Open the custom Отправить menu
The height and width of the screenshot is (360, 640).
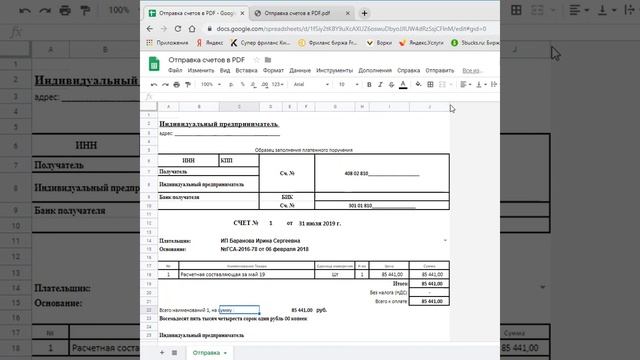click(440, 70)
